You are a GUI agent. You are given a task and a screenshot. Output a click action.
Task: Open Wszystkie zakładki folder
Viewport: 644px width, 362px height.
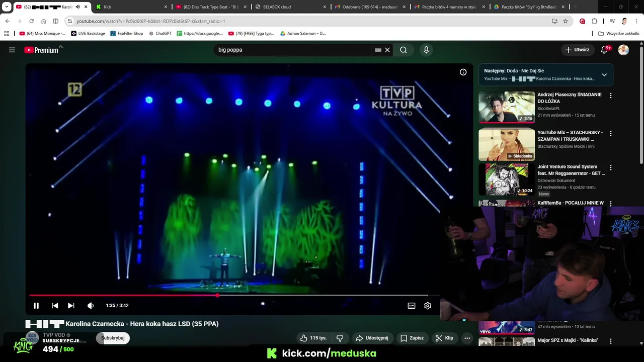[x=619, y=34]
